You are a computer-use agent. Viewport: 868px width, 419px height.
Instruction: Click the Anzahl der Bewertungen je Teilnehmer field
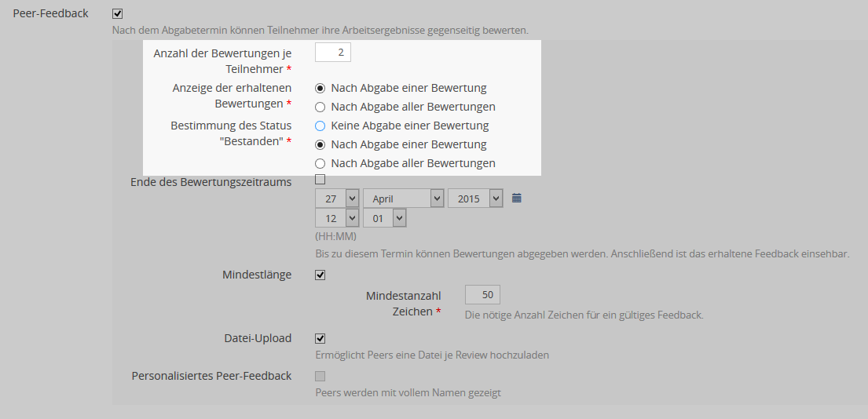[x=333, y=53]
